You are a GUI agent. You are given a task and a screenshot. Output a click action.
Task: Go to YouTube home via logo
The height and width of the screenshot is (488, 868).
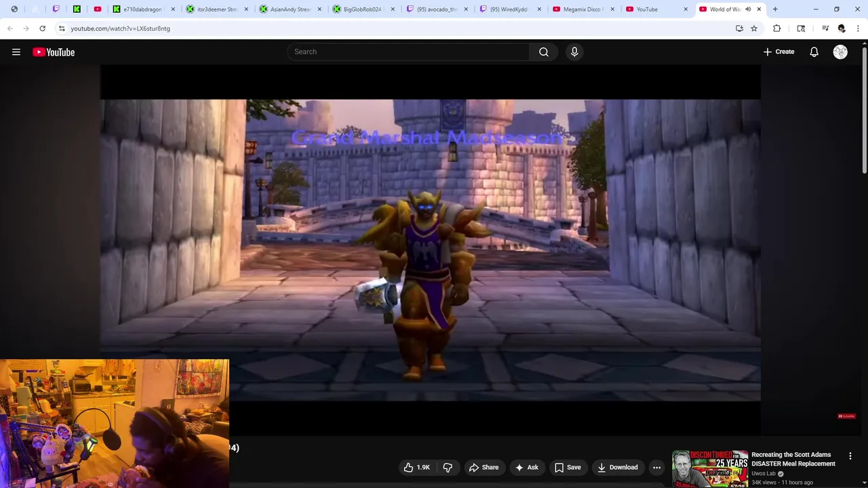(54, 52)
